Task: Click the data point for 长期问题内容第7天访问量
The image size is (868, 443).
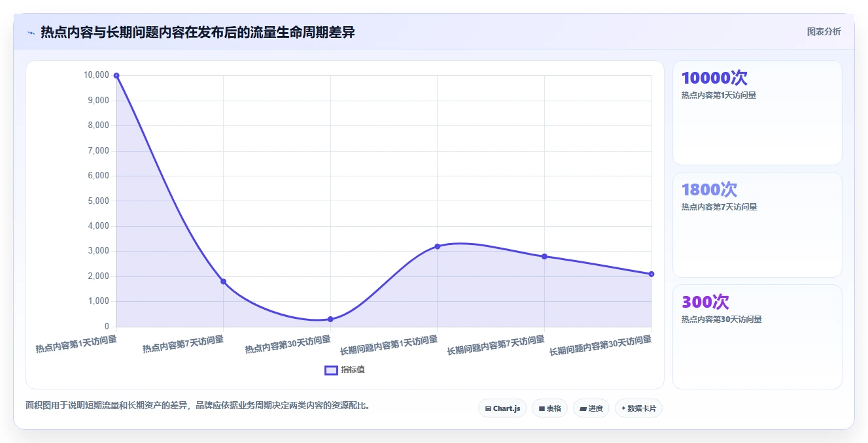Action: 544,256
